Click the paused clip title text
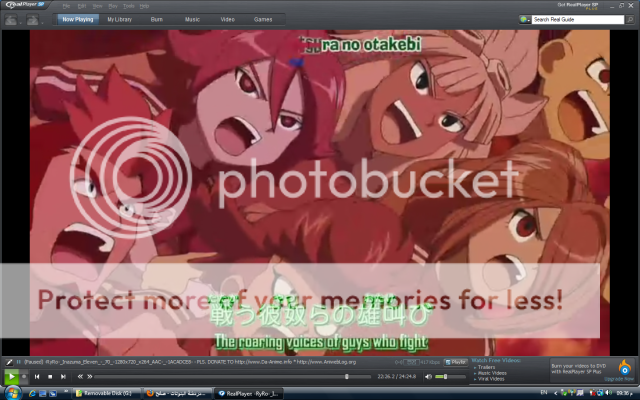Viewport: 640px width, 400px height. [x=190, y=362]
